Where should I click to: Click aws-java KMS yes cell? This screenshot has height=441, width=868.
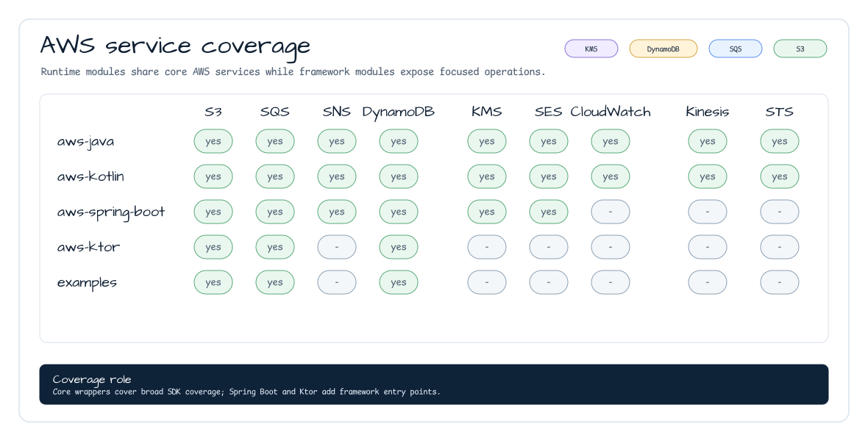pos(486,141)
